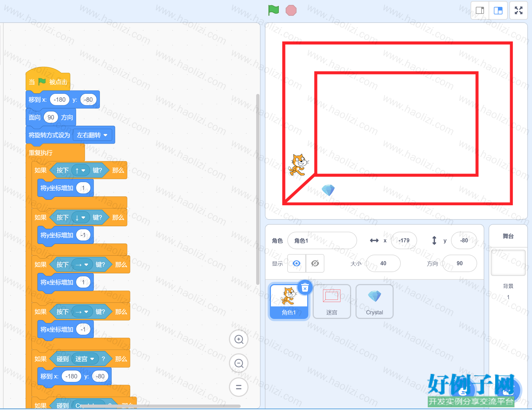Switch to small stage layout

480,10
